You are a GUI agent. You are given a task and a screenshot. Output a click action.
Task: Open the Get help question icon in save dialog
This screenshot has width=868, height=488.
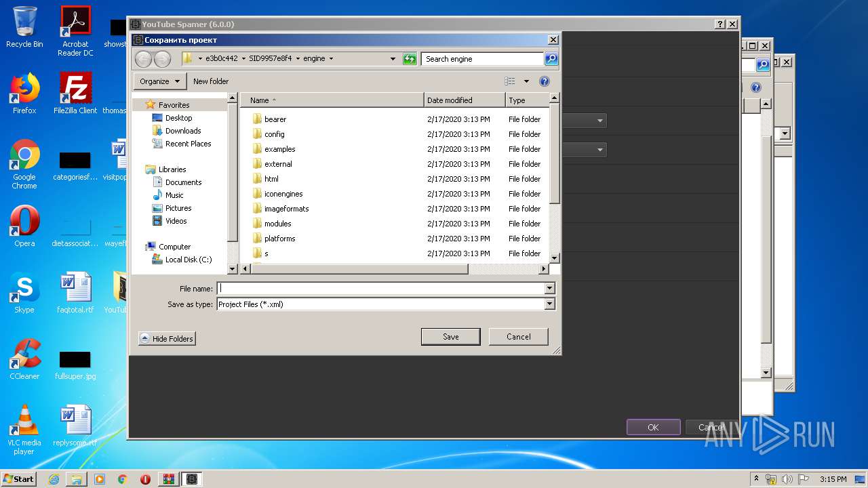click(x=544, y=81)
